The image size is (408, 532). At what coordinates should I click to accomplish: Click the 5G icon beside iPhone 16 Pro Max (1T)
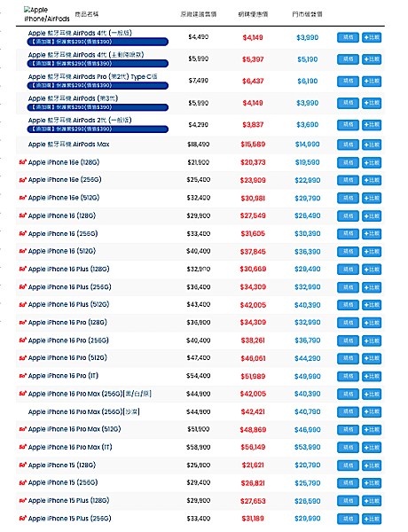[23, 447]
